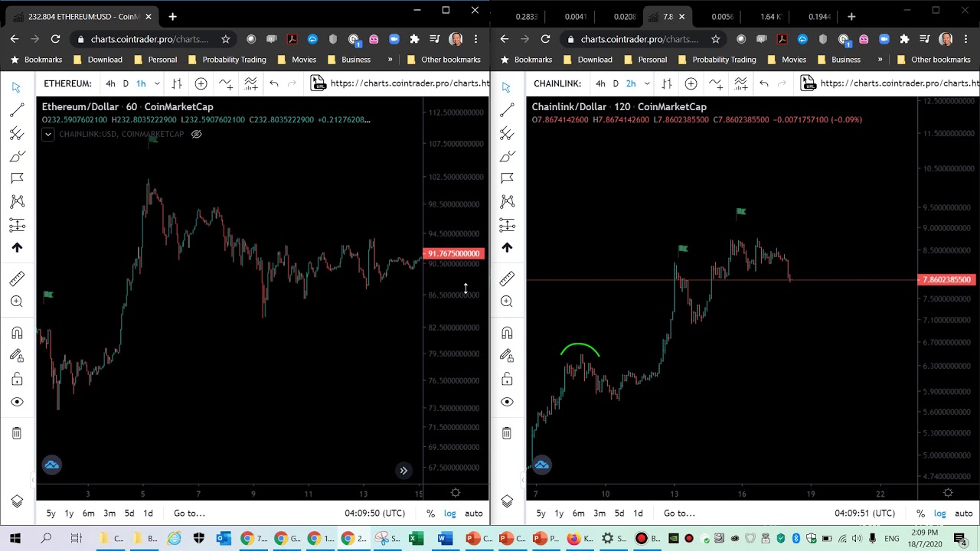Set the 6m range in the Ethereum chart
This screenshot has height=551, width=980.
89,514
